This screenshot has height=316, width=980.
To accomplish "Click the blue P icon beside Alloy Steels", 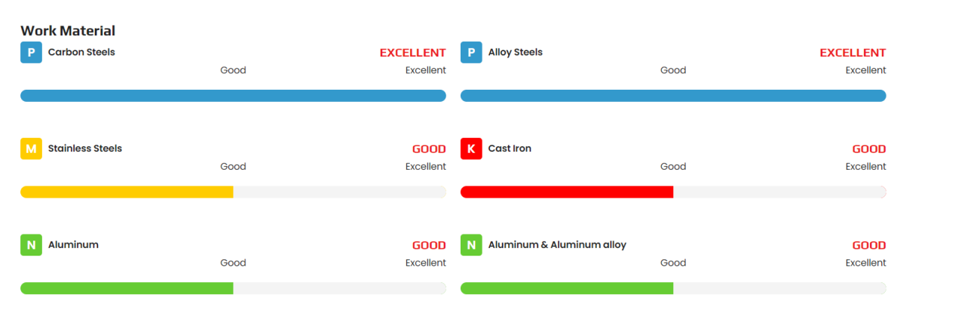I will (x=471, y=53).
